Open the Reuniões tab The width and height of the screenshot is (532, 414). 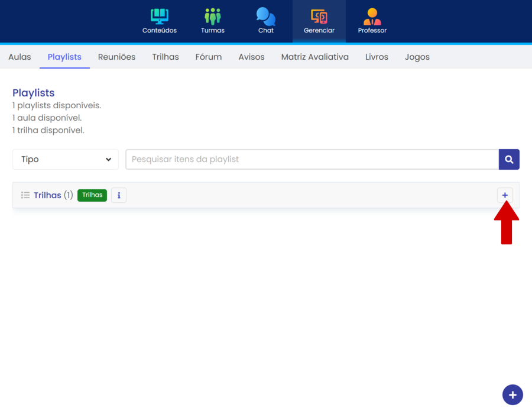pos(116,57)
